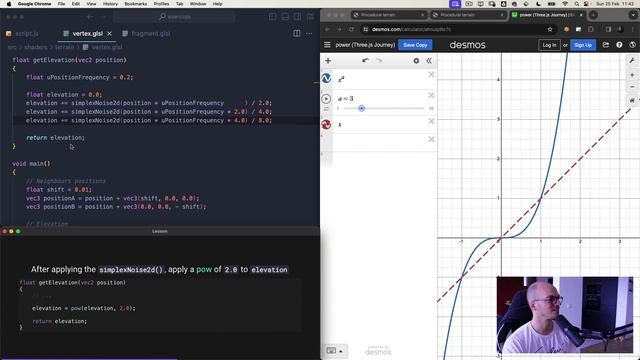The image size is (640, 360).
Task: Click pow code line in Lesson window
Action: [x=84, y=308]
